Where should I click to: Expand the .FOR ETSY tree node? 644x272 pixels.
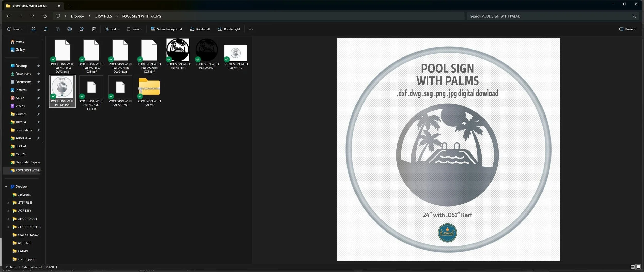[x=8, y=211]
